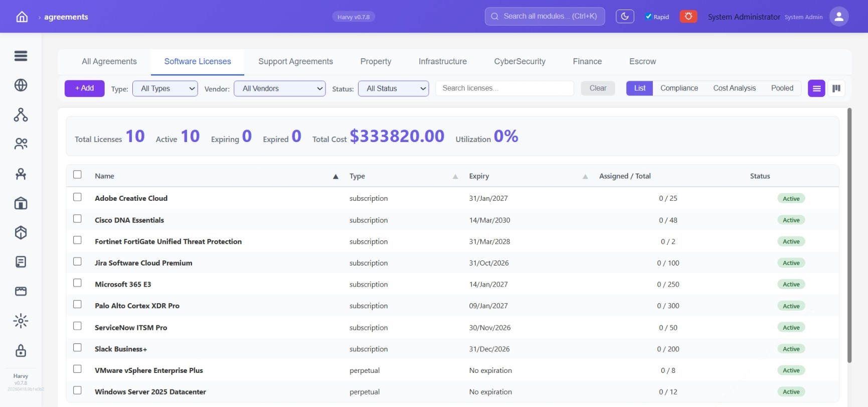Open the Vendor filter dropdown

click(x=280, y=88)
